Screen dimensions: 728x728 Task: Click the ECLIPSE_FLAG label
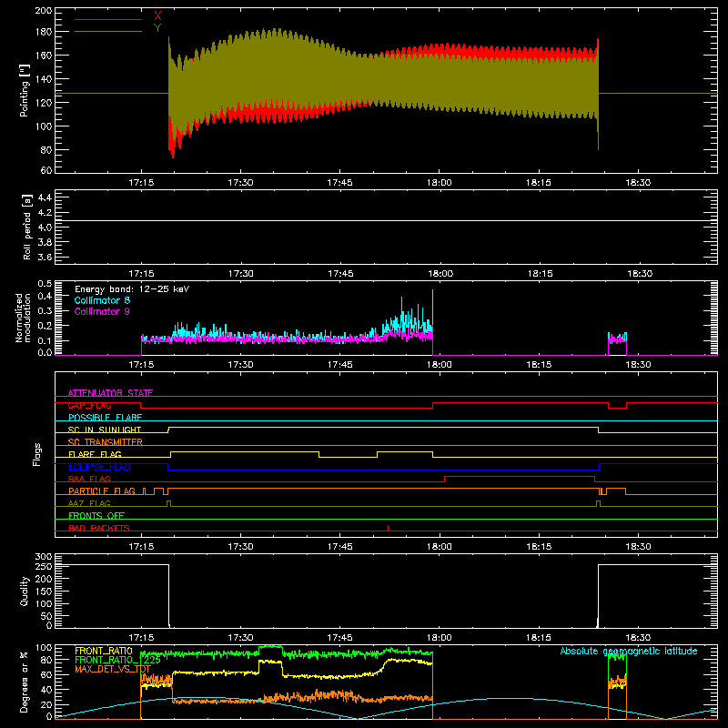coord(99,467)
